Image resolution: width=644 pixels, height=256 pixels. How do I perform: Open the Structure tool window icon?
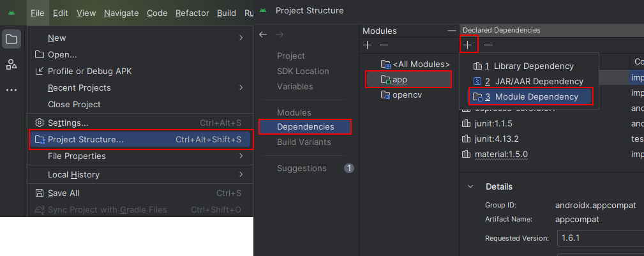click(x=11, y=64)
